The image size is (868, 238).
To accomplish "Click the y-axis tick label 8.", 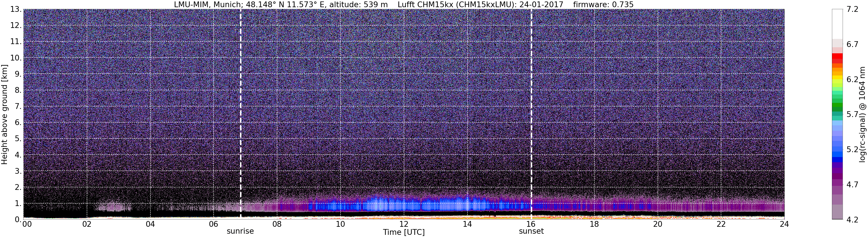I will click(x=18, y=90).
